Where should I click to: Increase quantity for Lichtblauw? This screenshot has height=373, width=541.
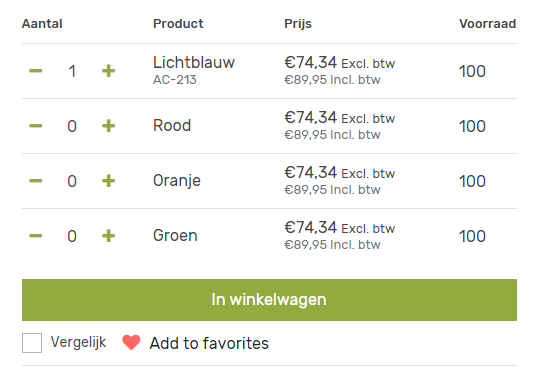[x=108, y=71]
